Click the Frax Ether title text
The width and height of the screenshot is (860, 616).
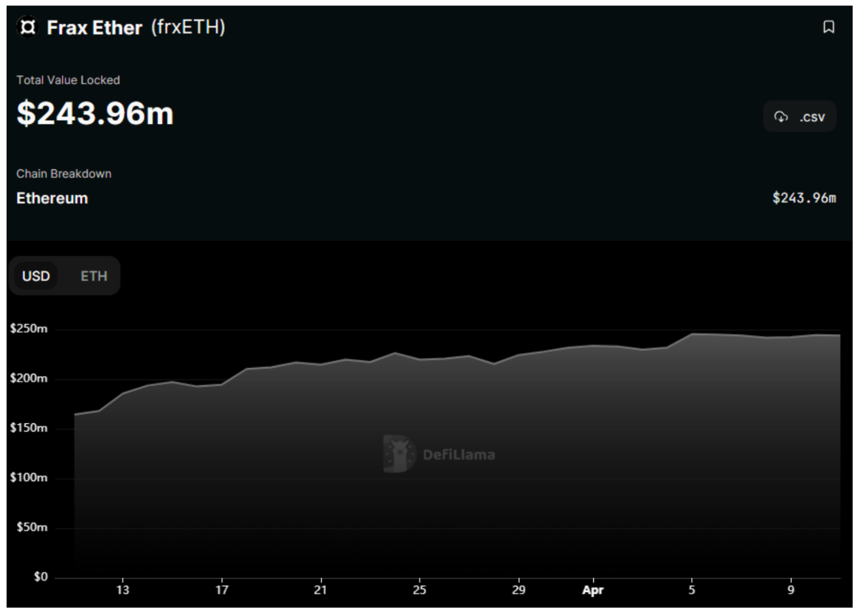[x=94, y=27]
